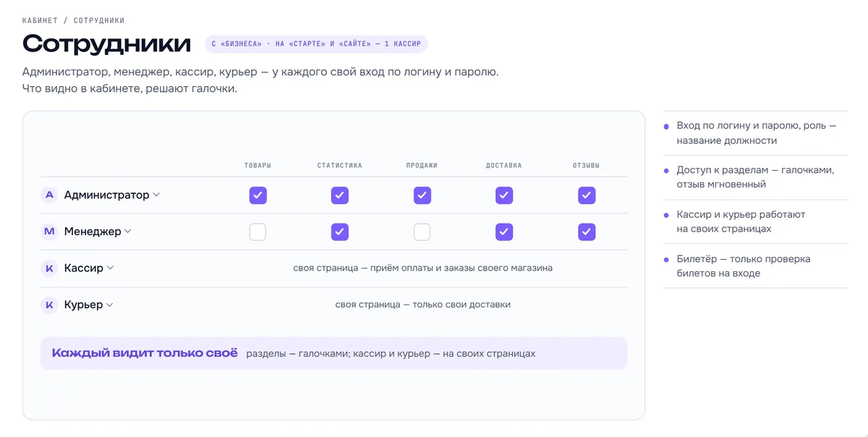Viewport: 868px width, 437px height.
Task: Uncheck Отзывы access for Администратор
Action: point(587,195)
